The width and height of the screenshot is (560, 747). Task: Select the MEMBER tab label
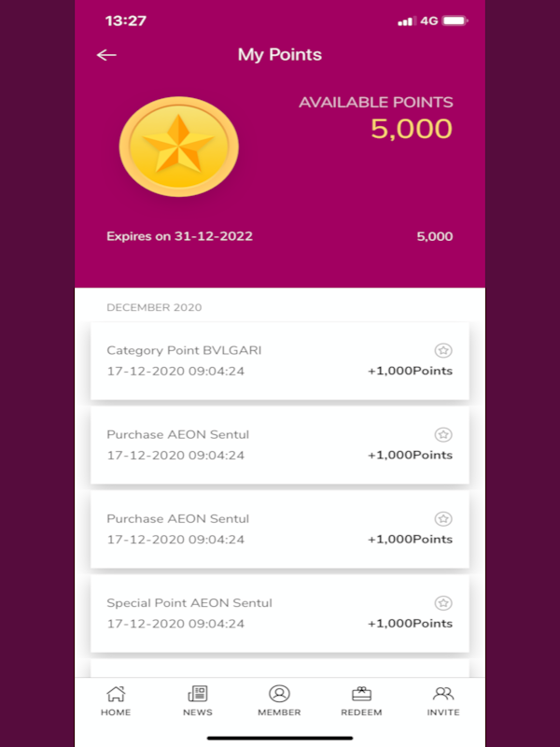pyautogui.click(x=279, y=712)
